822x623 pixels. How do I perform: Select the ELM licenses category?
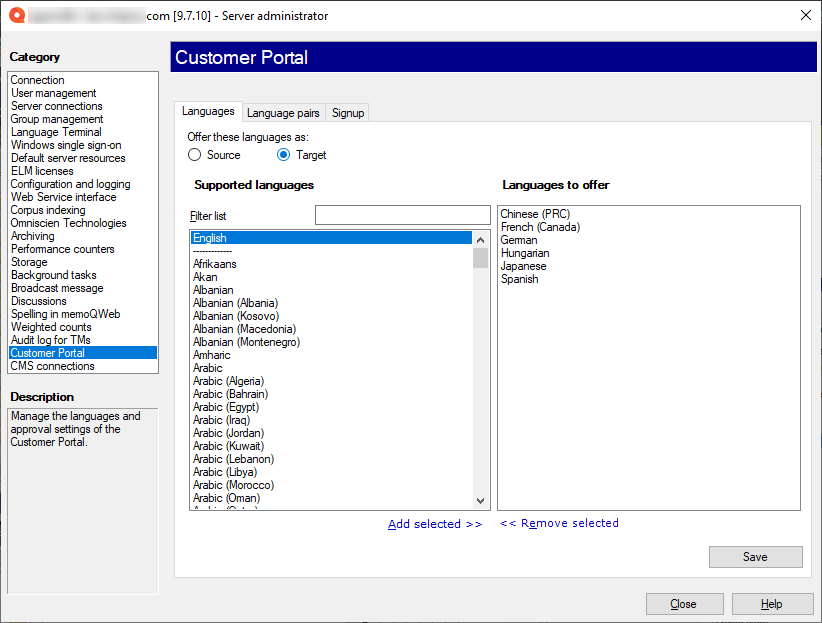(42, 171)
